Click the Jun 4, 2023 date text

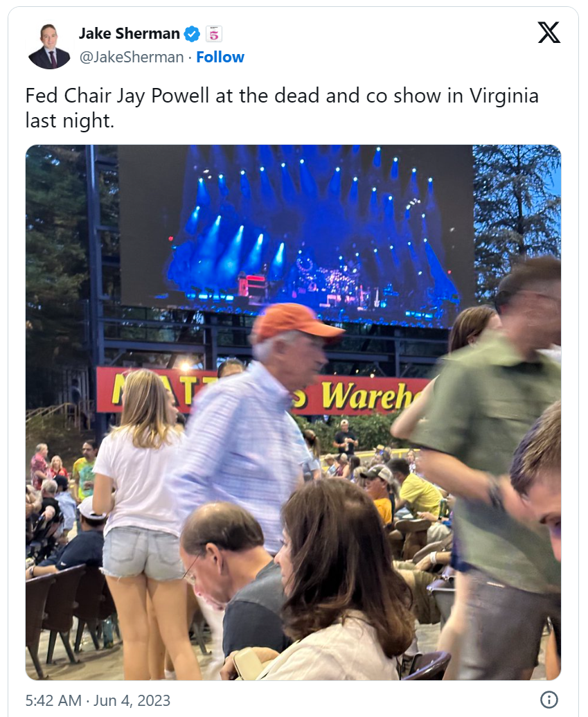click(132, 700)
